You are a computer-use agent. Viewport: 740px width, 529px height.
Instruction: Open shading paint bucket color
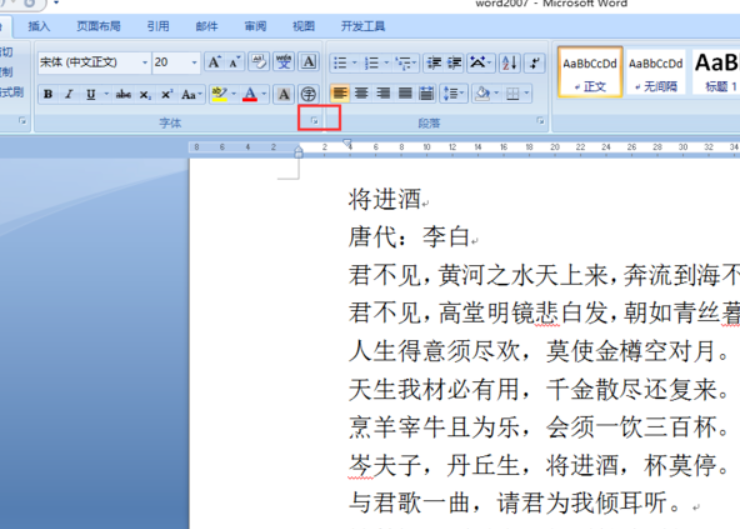coord(482,93)
